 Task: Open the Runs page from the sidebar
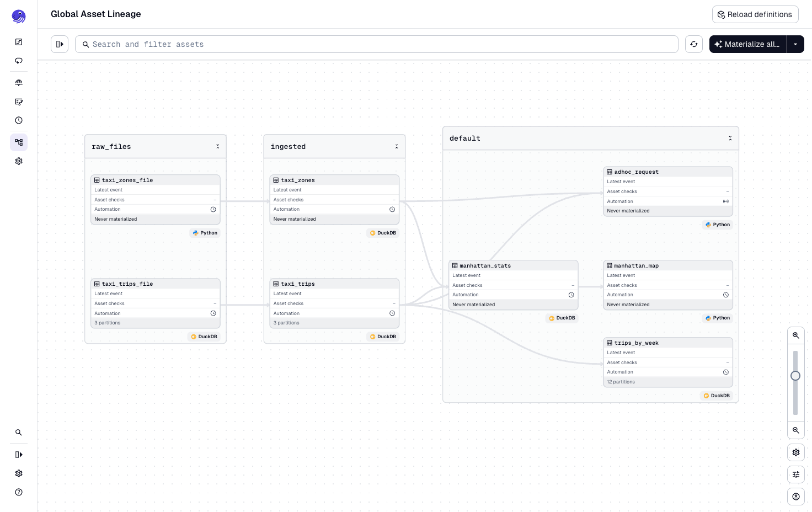[x=19, y=61]
